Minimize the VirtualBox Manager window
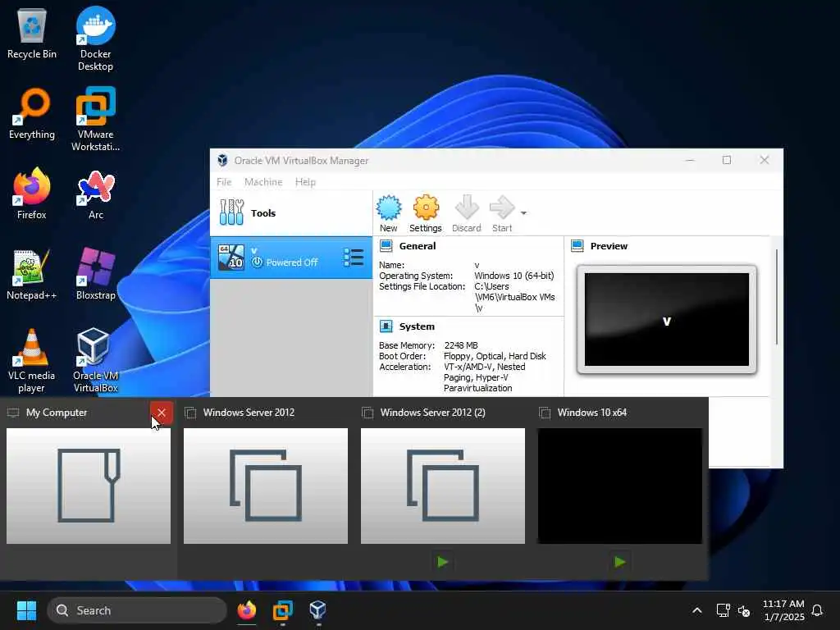 click(x=690, y=160)
